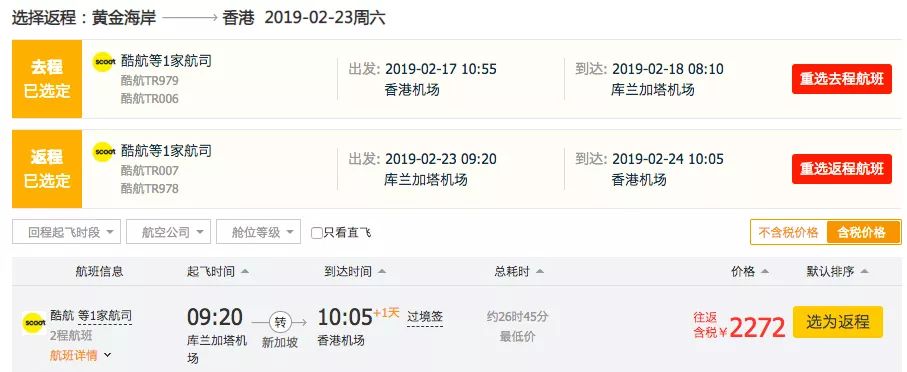Click 重选返程航班 button

[x=842, y=169]
